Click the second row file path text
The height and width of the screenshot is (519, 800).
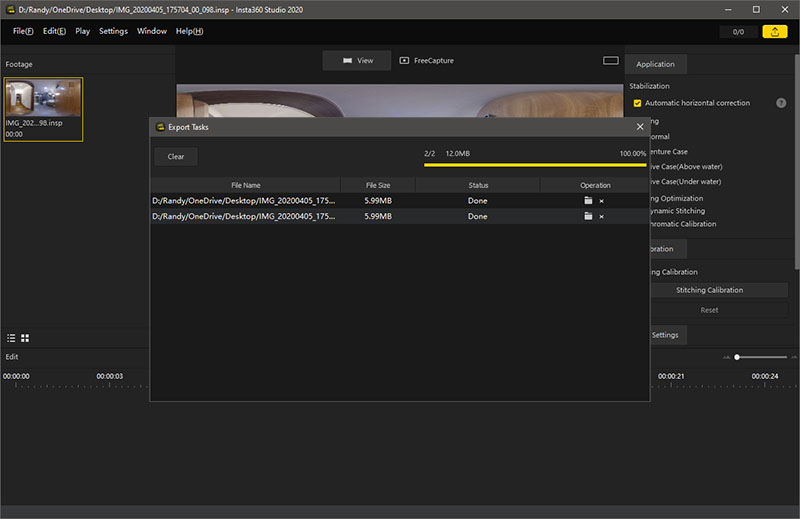(x=243, y=216)
